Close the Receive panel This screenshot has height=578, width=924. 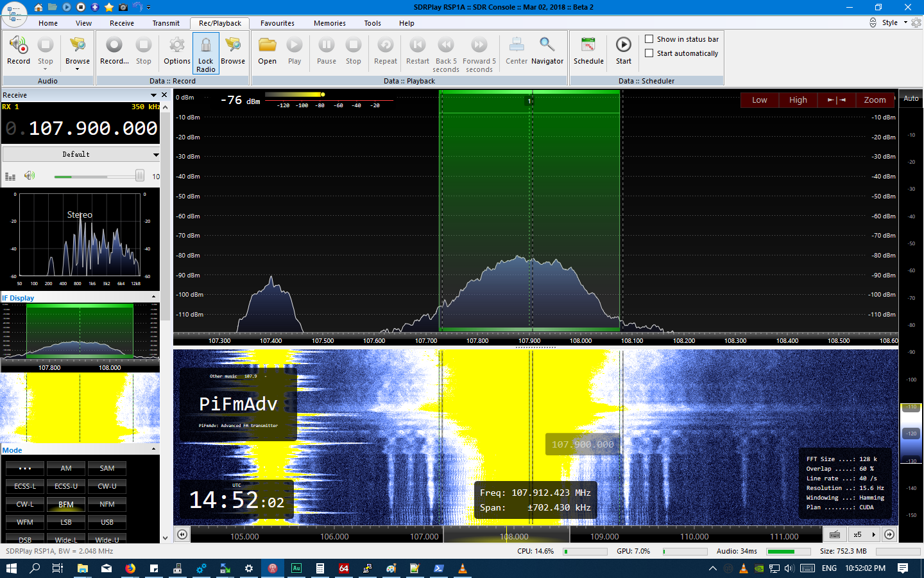click(164, 95)
